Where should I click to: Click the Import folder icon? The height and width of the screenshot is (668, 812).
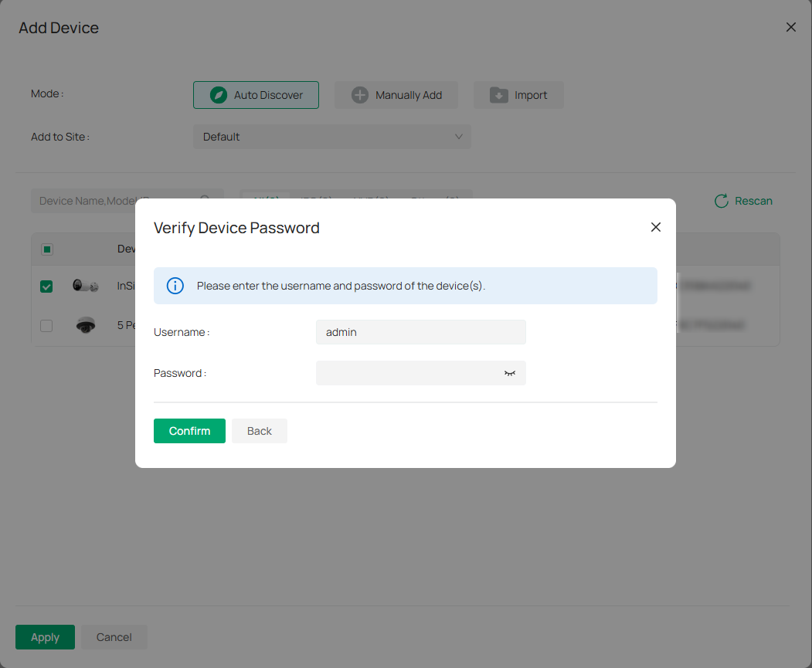[498, 95]
